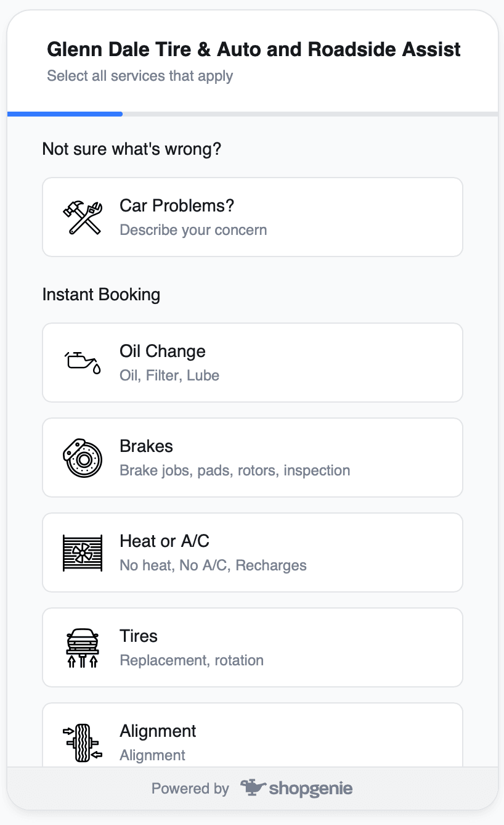Select the Car Problems? service option
The width and height of the screenshot is (504, 825).
[x=253, y=217]
